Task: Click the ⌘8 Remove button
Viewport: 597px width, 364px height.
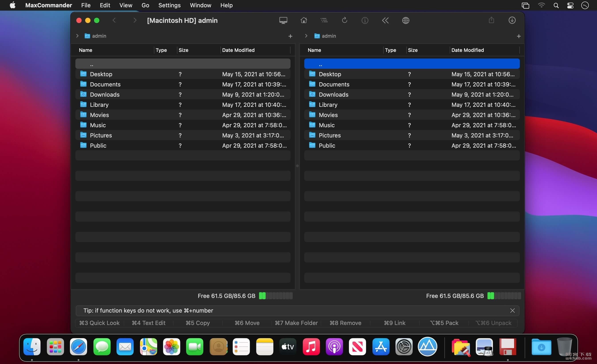Action: tap(345, 323)
